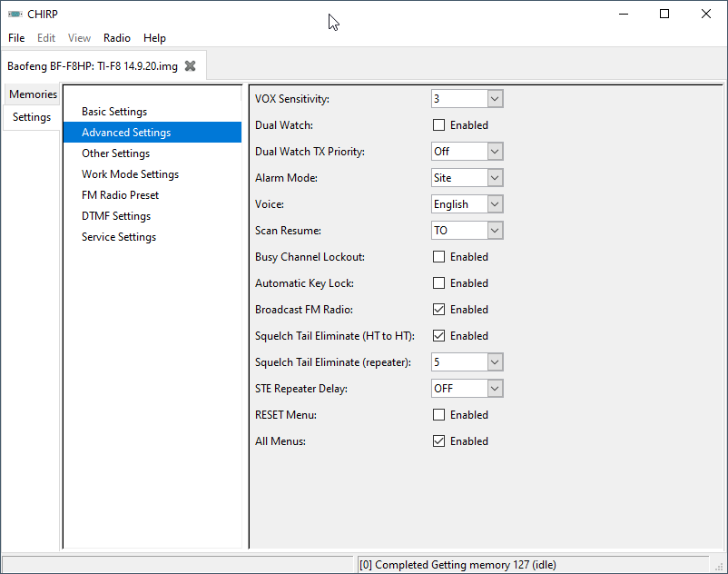The image size is (728, 574).
Task: Close the TI-F8 14.9.20.img tab
Action: (190, 66)
